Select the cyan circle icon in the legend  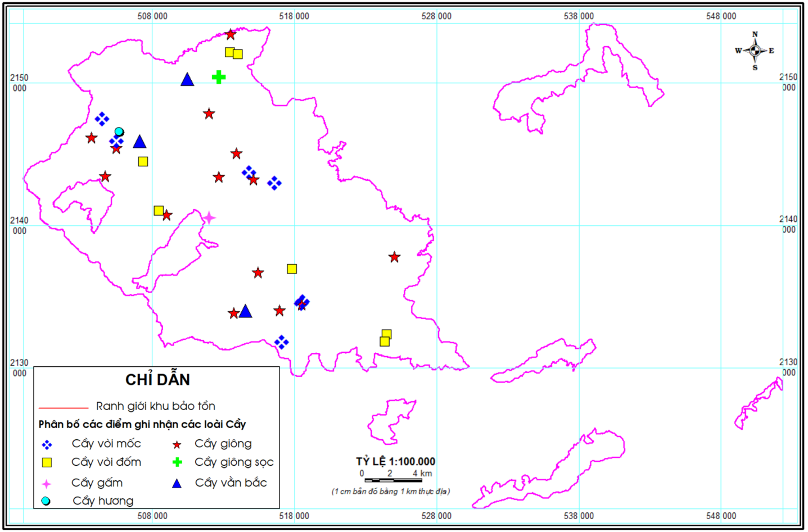pyautogui.click(x=46, y=501)
